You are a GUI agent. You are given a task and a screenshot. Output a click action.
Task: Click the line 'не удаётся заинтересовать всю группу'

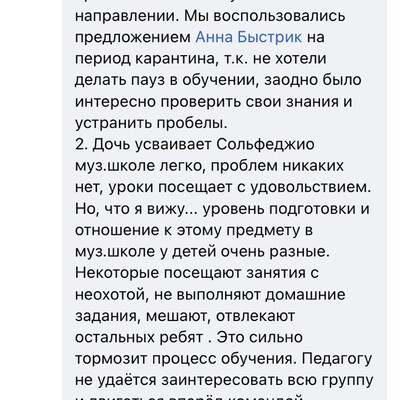(224, 380)
